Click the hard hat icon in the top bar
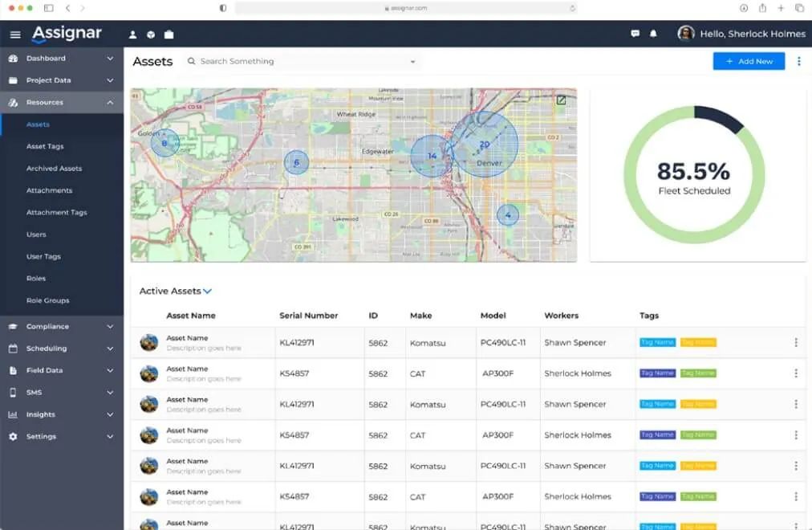812x530 pixels. click(151, 35)
